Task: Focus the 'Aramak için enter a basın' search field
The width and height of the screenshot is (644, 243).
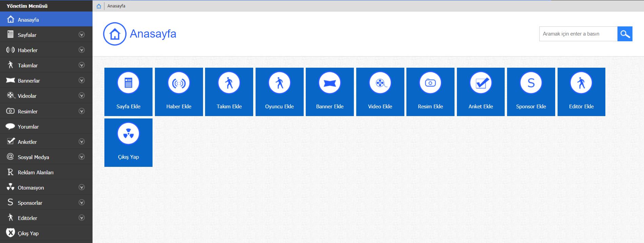Action: pyautogui.click(x=578, y=34)
